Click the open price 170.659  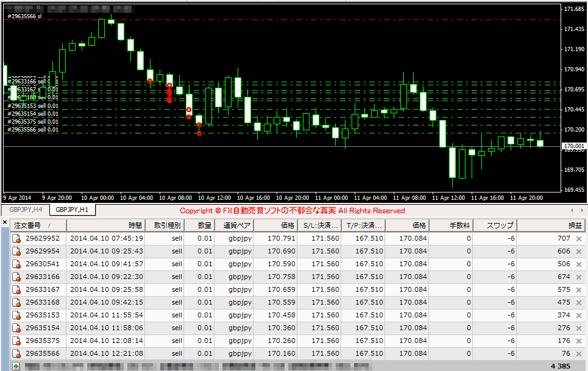pos(282,290)
